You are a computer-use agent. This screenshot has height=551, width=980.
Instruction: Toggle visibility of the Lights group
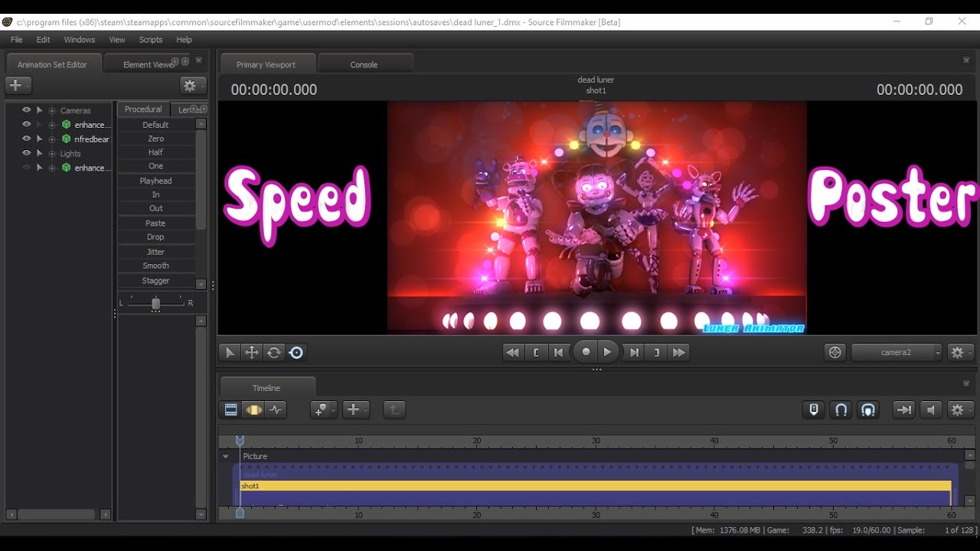[x=27, y=153]
